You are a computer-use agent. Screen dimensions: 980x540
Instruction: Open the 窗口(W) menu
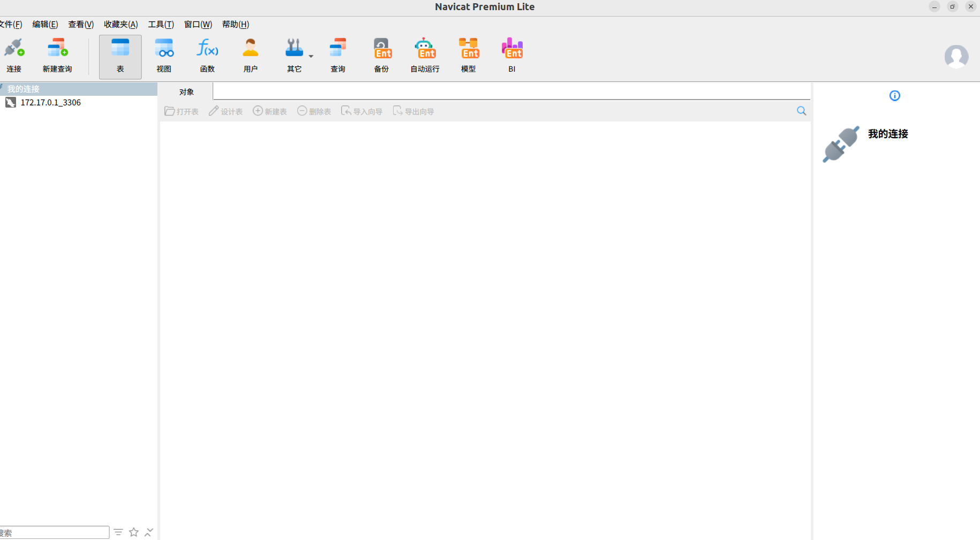pyautogui.click(x=198, y=24)
